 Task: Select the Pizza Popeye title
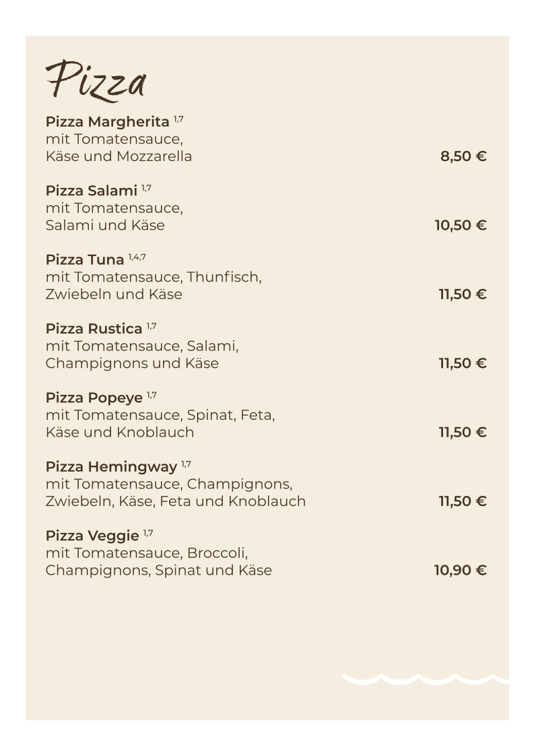point(94,398)
